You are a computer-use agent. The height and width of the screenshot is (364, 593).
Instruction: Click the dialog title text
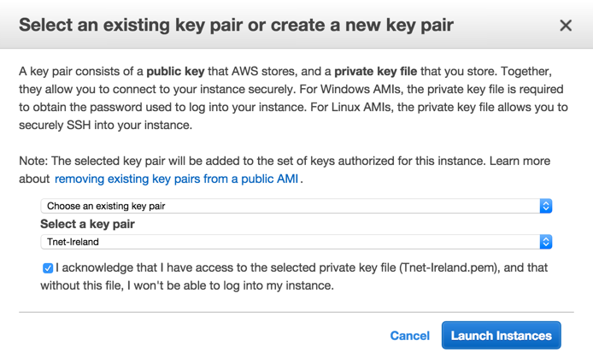click(x=236, y=26)
